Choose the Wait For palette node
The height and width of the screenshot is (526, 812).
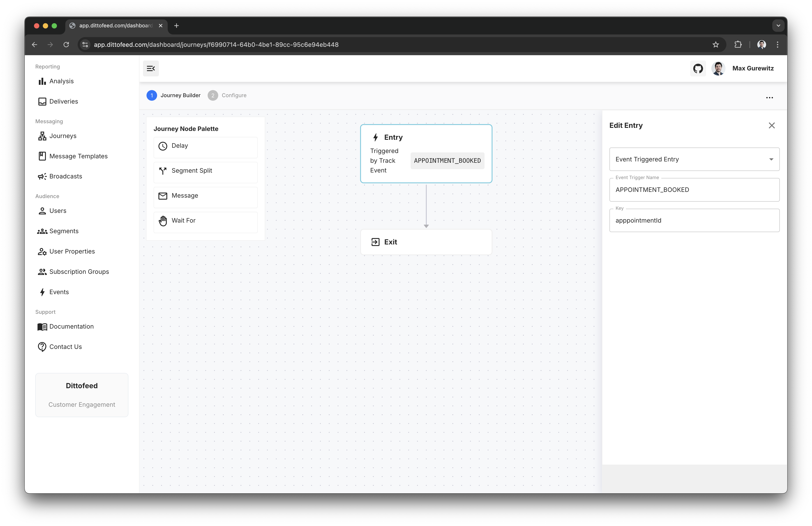[x=205, y=221]
